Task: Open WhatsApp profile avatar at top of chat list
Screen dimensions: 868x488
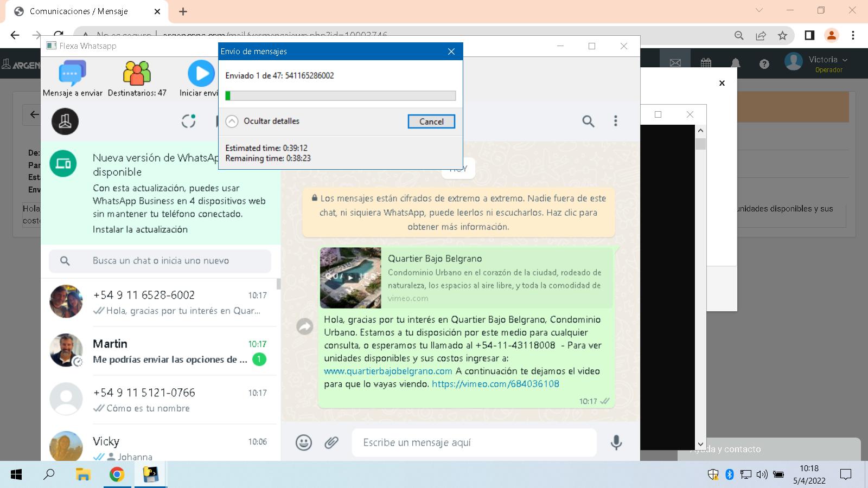Action: 65,121
